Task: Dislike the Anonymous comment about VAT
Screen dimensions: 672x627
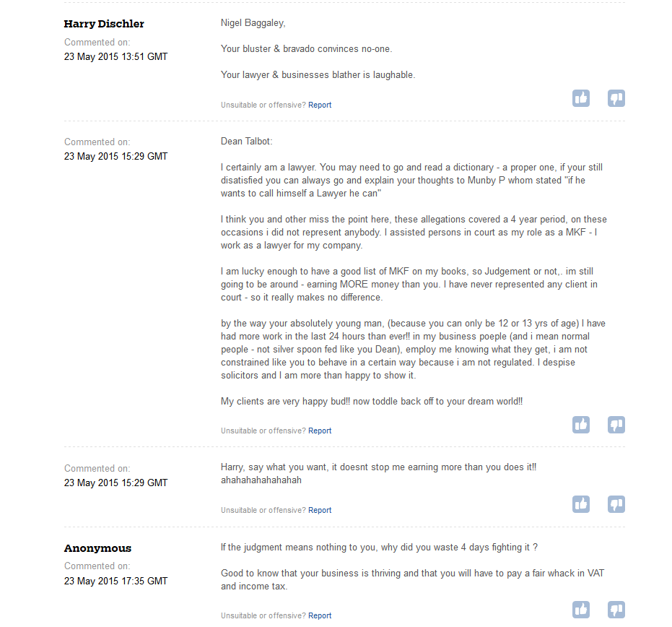Action: (616, 610)
